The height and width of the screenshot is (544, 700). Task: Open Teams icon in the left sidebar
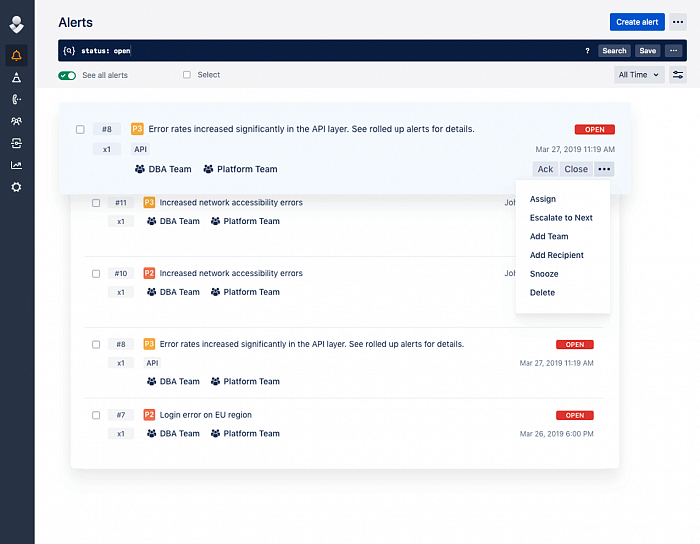pos(16,121)
